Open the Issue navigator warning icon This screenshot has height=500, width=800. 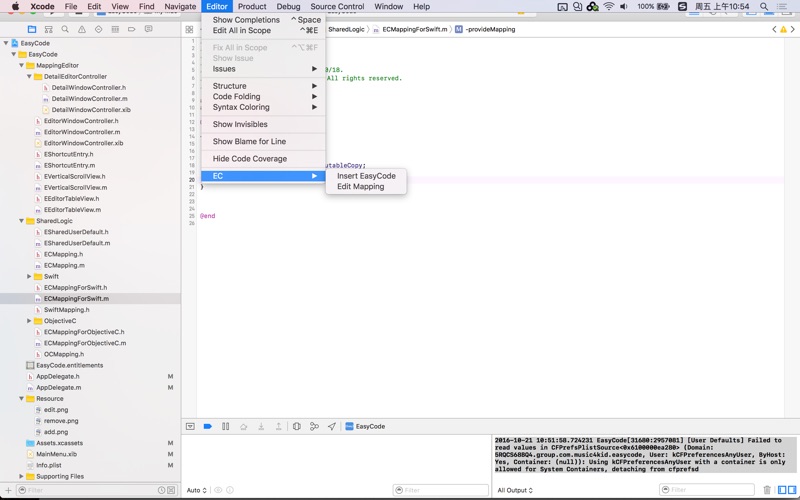tap(82, 29)
